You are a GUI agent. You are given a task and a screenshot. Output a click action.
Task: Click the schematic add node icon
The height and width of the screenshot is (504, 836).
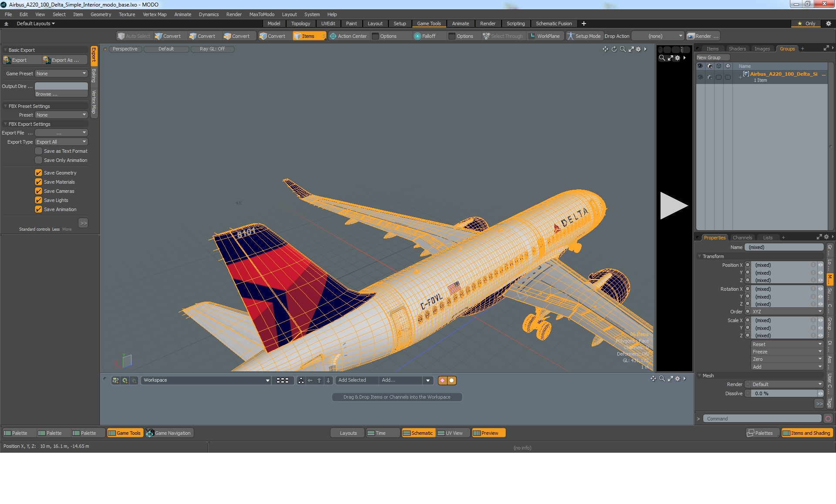tap(115, 380)
